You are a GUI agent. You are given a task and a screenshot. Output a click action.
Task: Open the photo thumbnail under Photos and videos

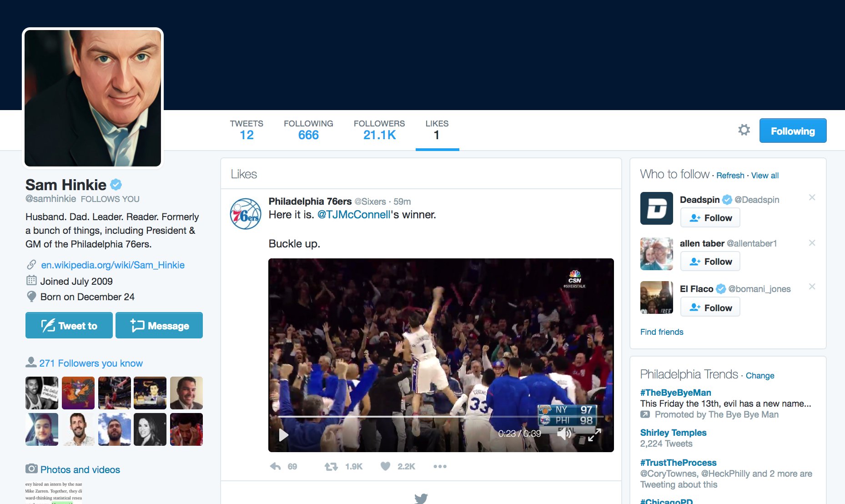pos(54,492)
